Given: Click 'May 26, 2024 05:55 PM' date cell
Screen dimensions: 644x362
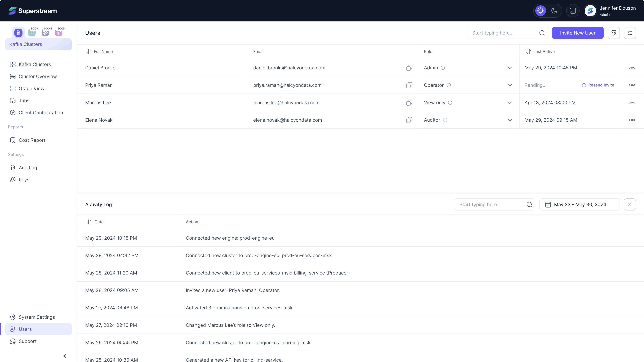Looking at the screenshot, I should tap(127, 343).
